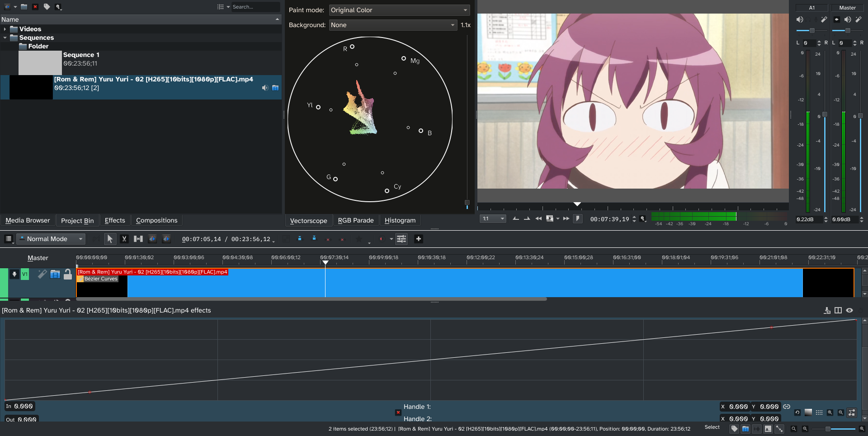Switch to the RGB Parade tab
This screenshot has height=436, width=868.
pos(356,220)
